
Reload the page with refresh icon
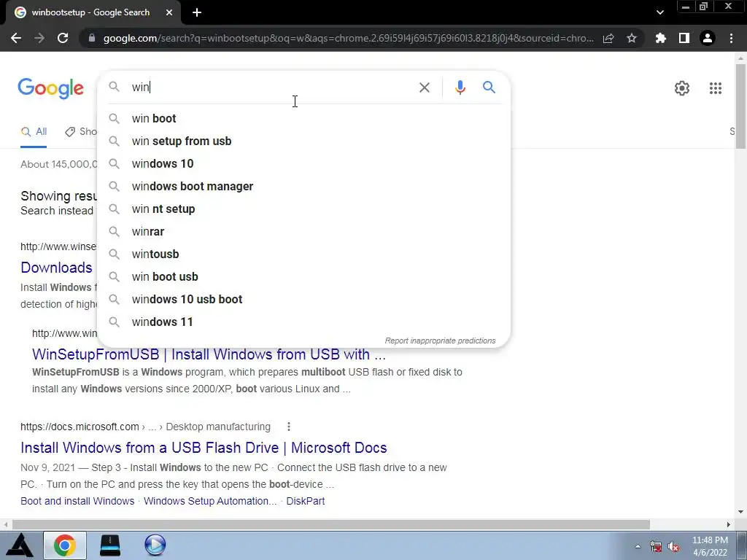pos(63,38)
